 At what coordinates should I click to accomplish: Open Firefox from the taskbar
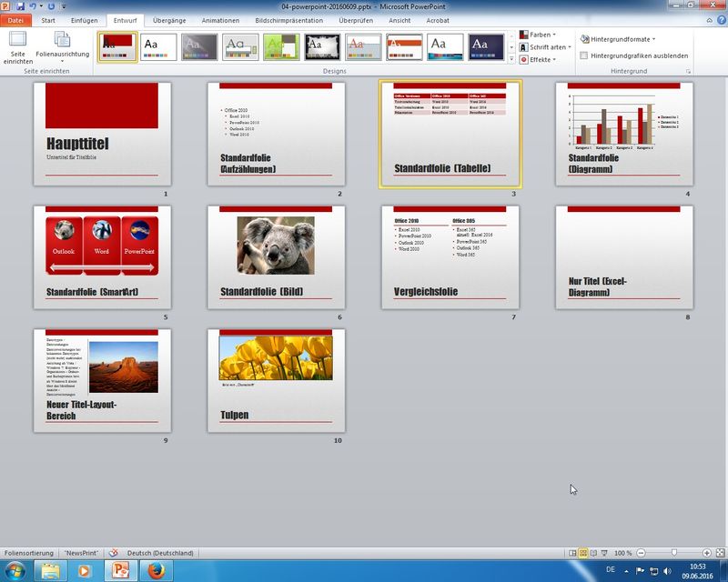pyautogui.click(x=158, y=570)
